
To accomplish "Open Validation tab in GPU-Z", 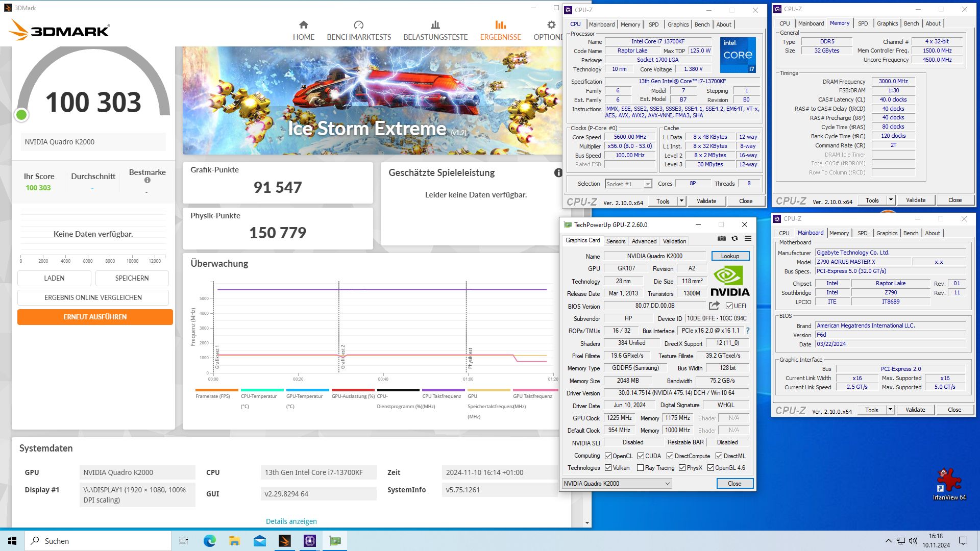I will [674, 241].
